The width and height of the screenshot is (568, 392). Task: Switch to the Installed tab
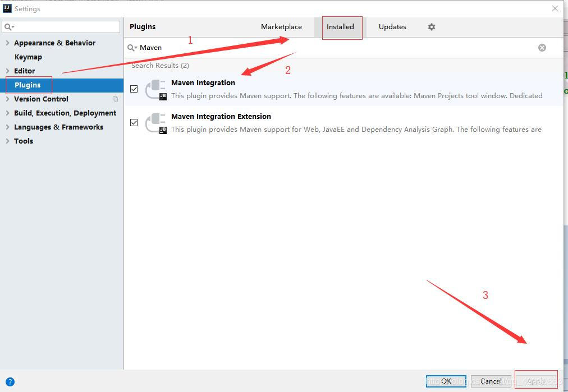(x=340, y=27)
